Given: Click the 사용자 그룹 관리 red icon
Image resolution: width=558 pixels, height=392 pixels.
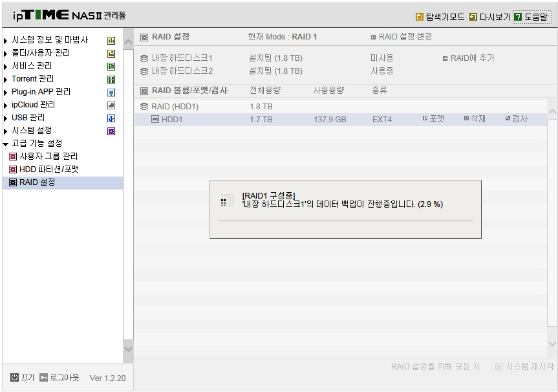Looking at the screenshot, I should click(13, 157).
